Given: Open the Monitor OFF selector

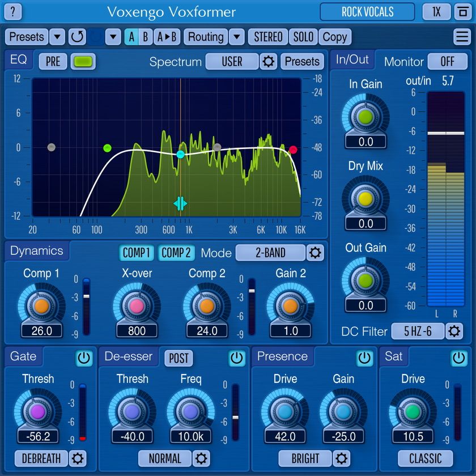Looking at the screenshot, I should click(x=448, y=62).
